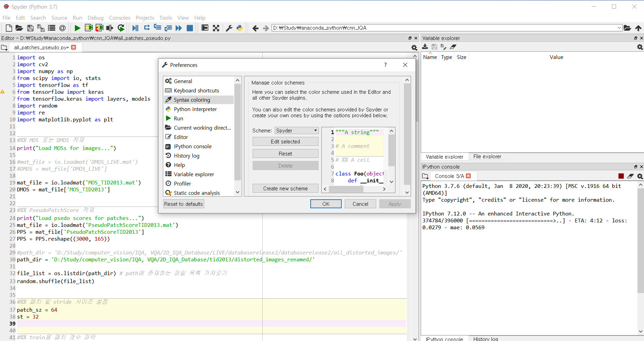Browse for a working directory folder icon

pyautogui.click(x=627, y=28)
